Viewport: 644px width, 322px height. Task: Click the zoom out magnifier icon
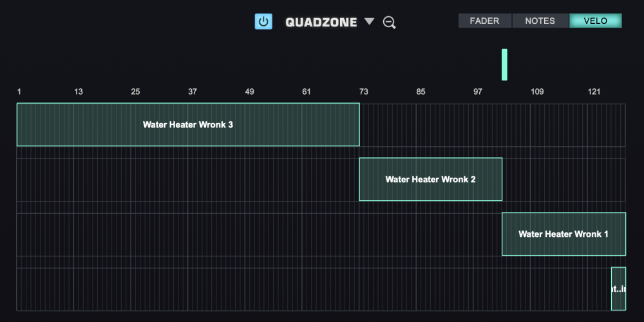[389, 22]
